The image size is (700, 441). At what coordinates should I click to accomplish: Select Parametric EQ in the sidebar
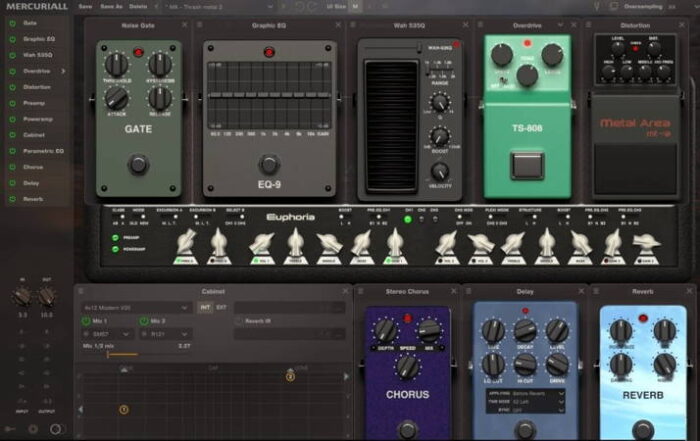[42, 151]
